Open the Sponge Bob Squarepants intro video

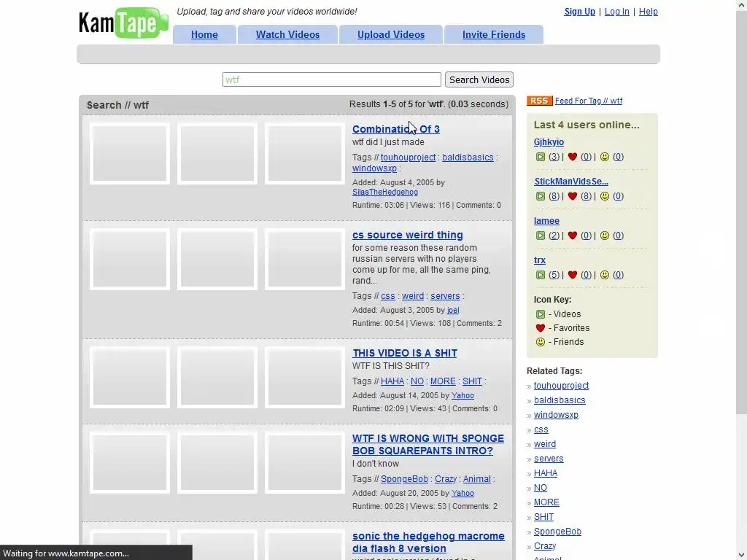pos(427,445)
